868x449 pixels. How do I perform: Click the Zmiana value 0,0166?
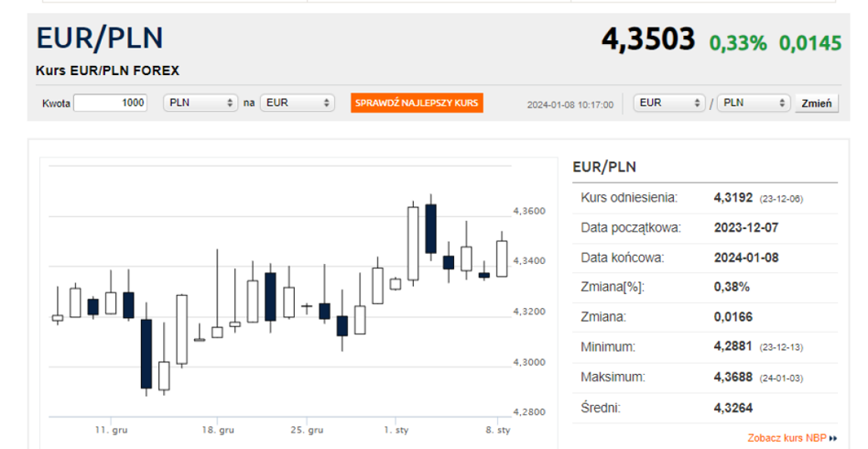(732, 317)
